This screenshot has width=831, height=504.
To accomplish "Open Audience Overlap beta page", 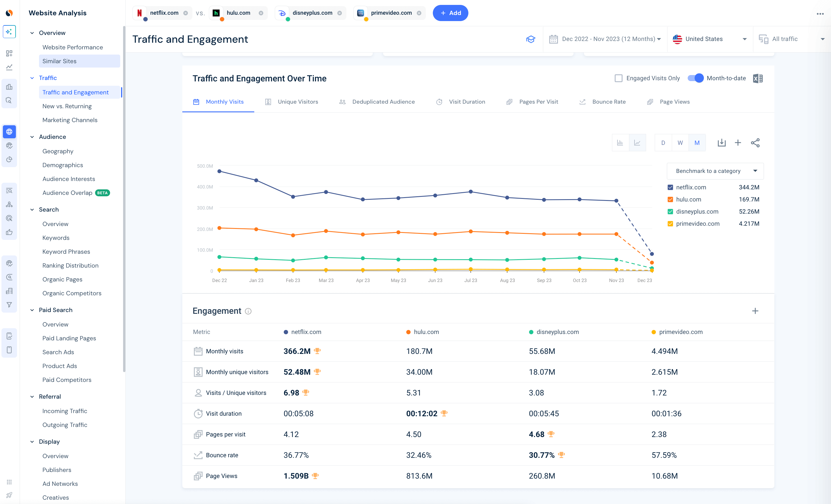I will [x=76, y=193].
